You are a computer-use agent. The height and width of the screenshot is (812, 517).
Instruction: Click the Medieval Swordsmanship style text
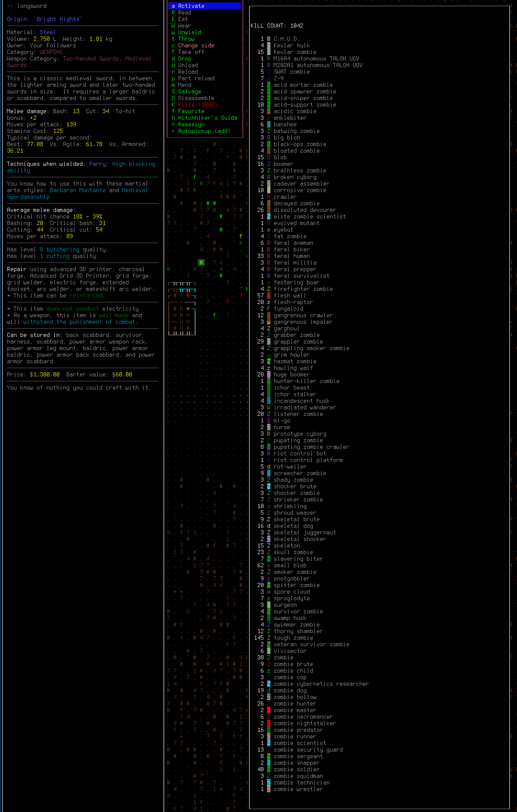[77, 193]
